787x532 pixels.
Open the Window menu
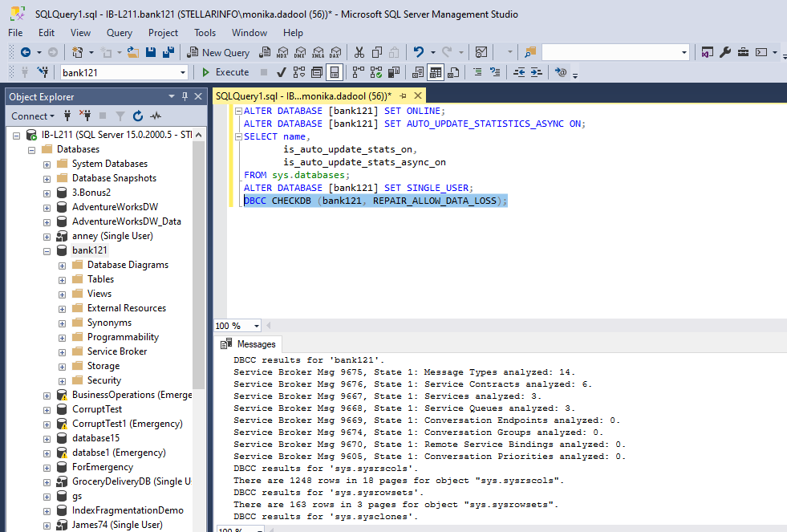[249, 33]
